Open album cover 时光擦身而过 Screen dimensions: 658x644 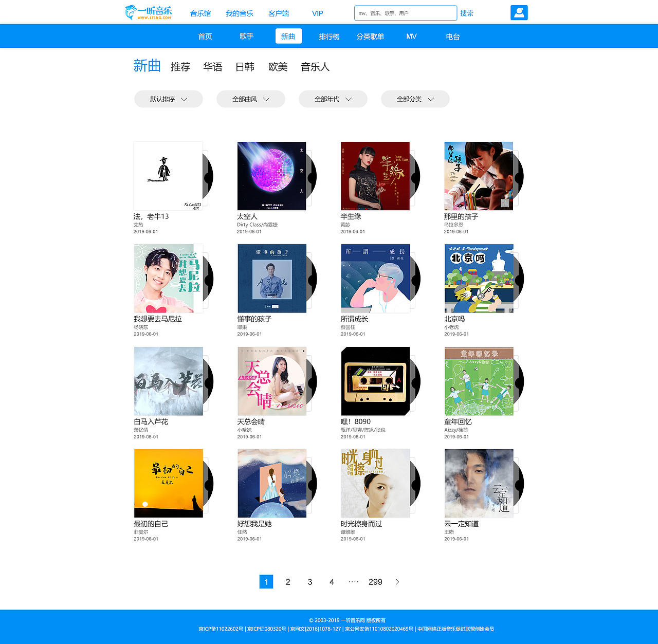pos(375,483)
